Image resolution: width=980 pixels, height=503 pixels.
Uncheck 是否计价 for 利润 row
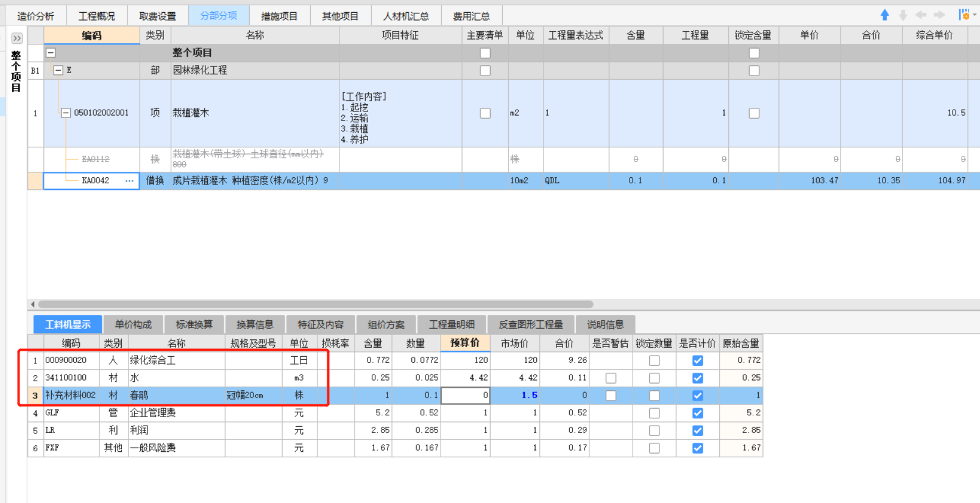pos(698,431)
